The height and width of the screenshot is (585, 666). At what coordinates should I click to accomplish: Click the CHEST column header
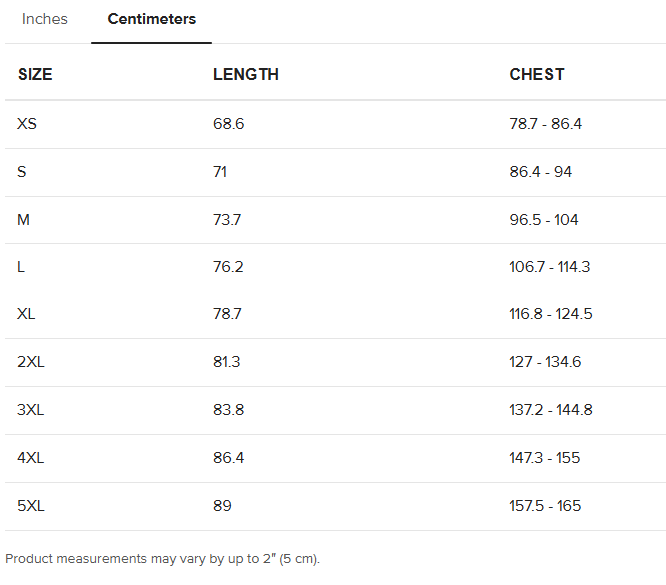point(537,74)
